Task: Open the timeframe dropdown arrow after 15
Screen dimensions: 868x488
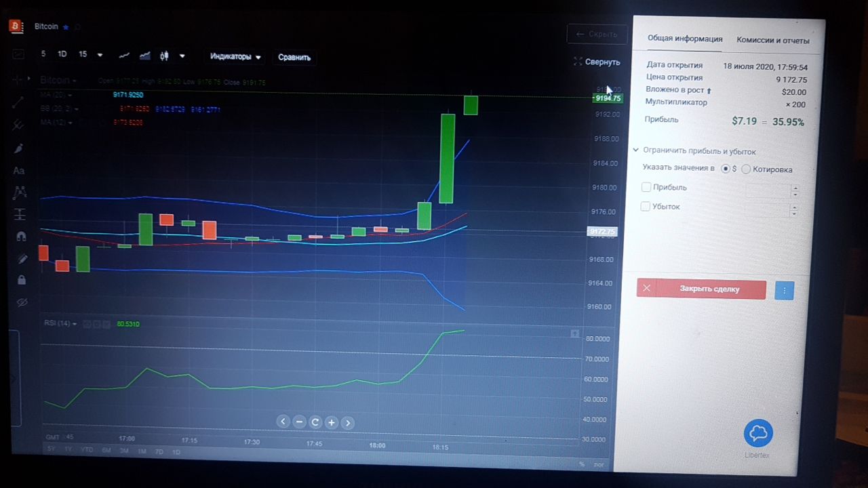Action: click(100, 55)
